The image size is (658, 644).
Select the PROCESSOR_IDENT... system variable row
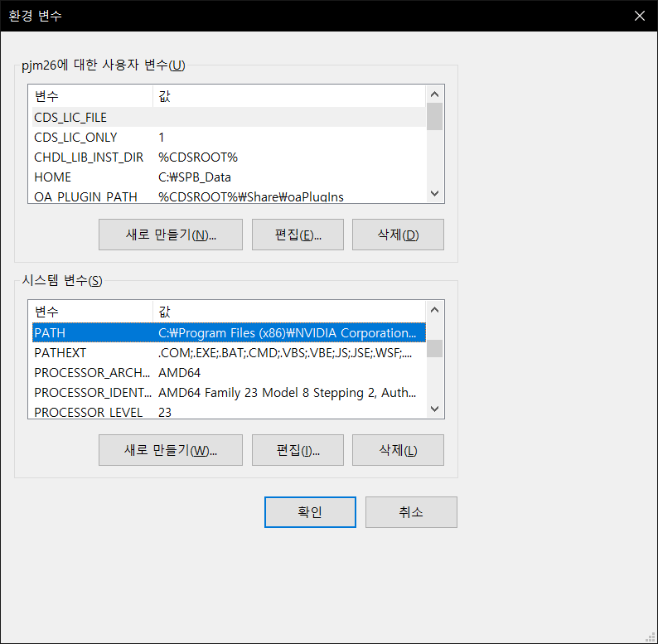coord(229,392)
